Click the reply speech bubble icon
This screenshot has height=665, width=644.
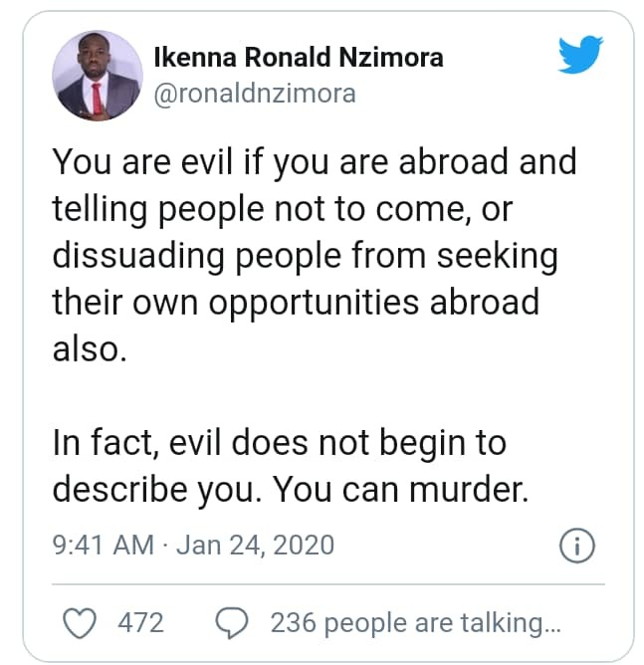click(x=232, y=622)
